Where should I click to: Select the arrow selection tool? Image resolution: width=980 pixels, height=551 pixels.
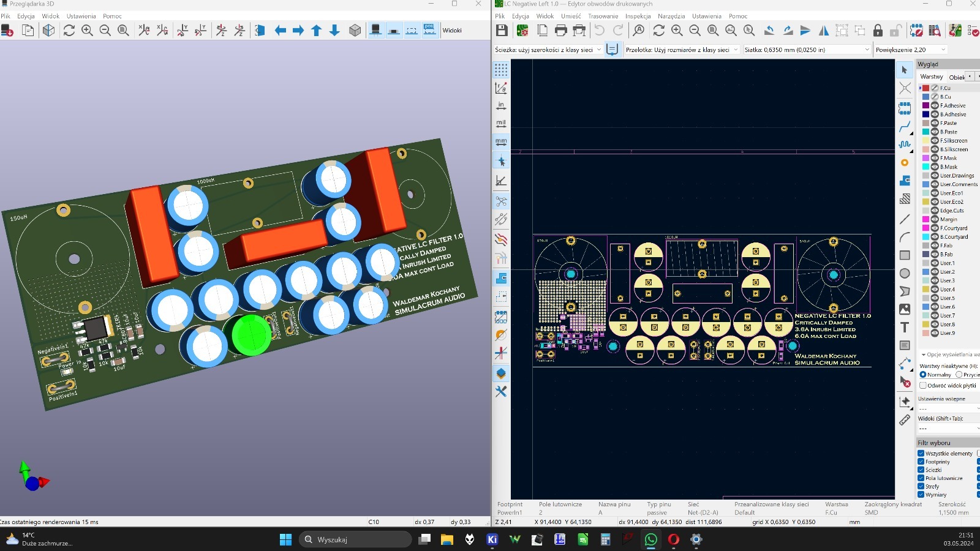(905, 70)
